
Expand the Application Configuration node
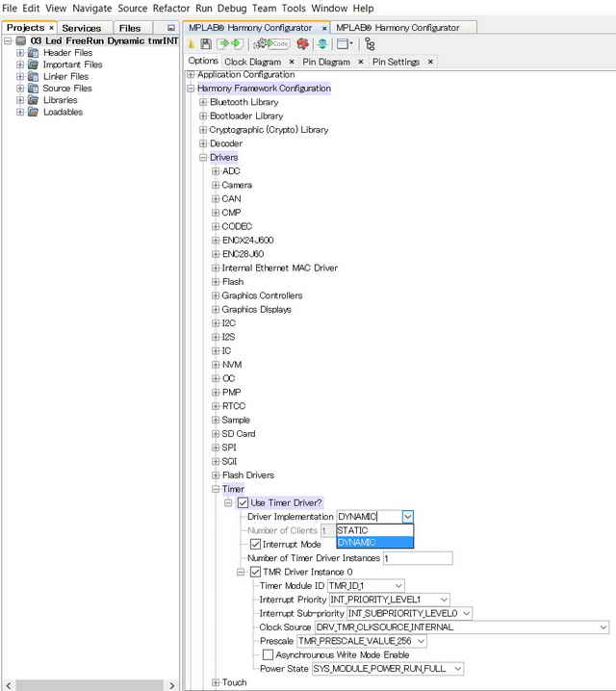[191, 75]
